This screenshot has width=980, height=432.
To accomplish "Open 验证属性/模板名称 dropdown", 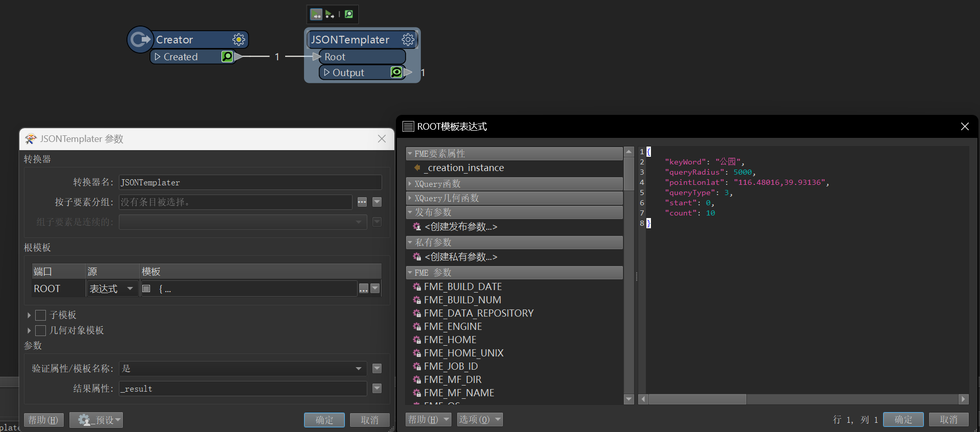I will [x=243, y=368].
